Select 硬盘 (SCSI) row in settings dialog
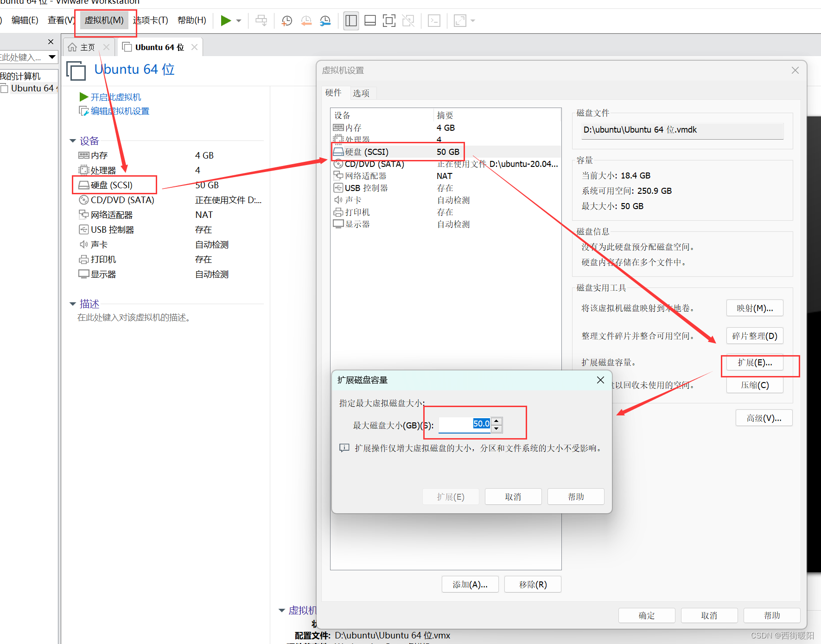Viewport: 821px width, 644px height. coord(446,152)
